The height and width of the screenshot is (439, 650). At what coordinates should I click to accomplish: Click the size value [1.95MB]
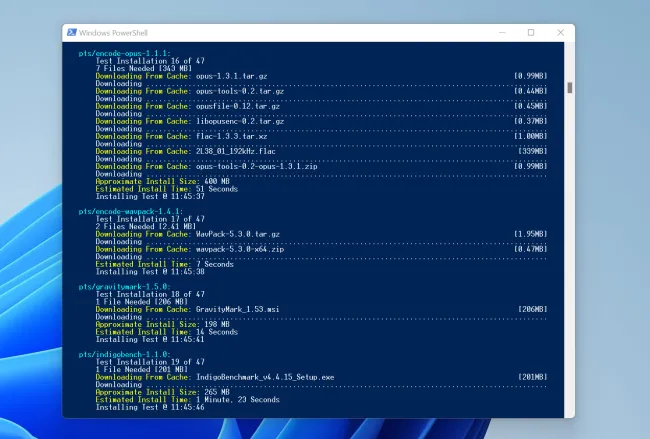[531, 234]
